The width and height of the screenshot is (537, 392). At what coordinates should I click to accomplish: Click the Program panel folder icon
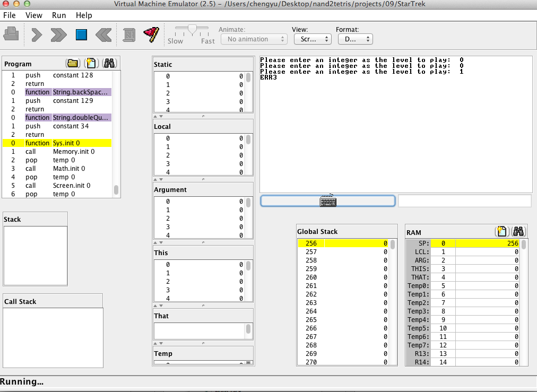coord(73,64)
